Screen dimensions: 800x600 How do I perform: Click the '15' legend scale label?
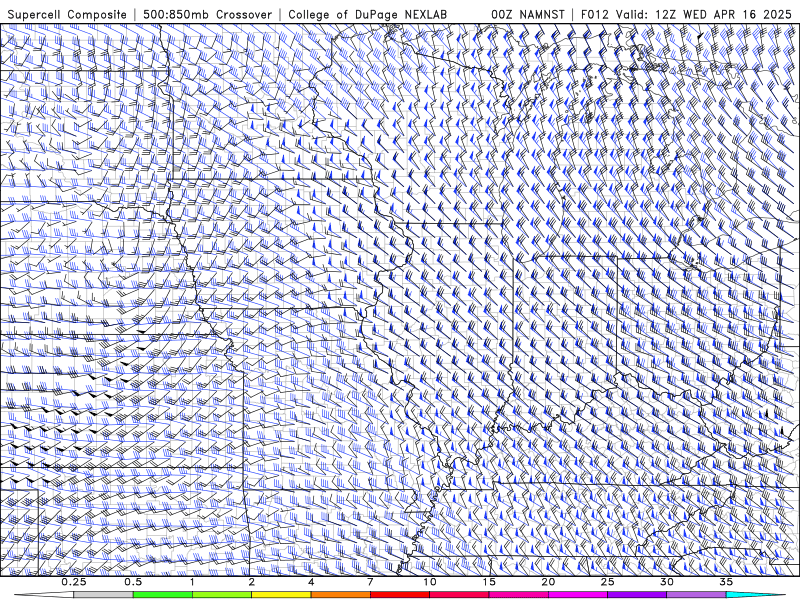pyautogui.click(x=489, y=582)
